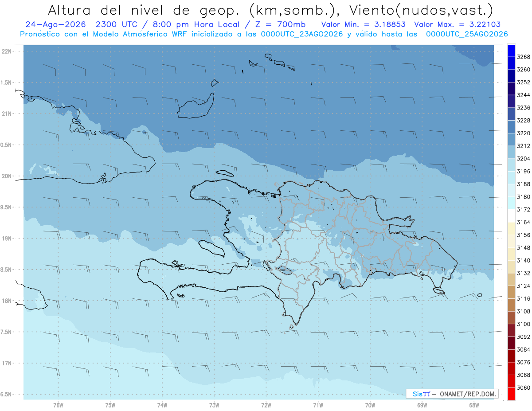Click the legend value '3164'

pyautogui.click(x=524, y=222)
